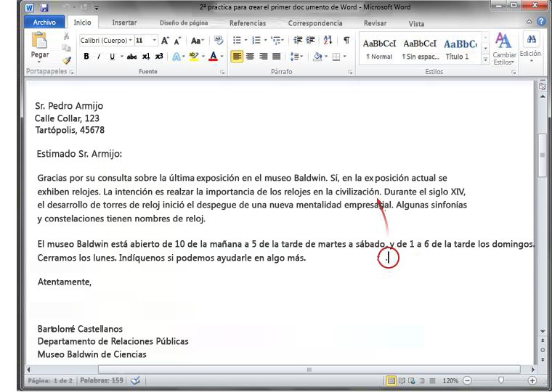
Task: Apply the Título 1 style
Action: [458, 48]
